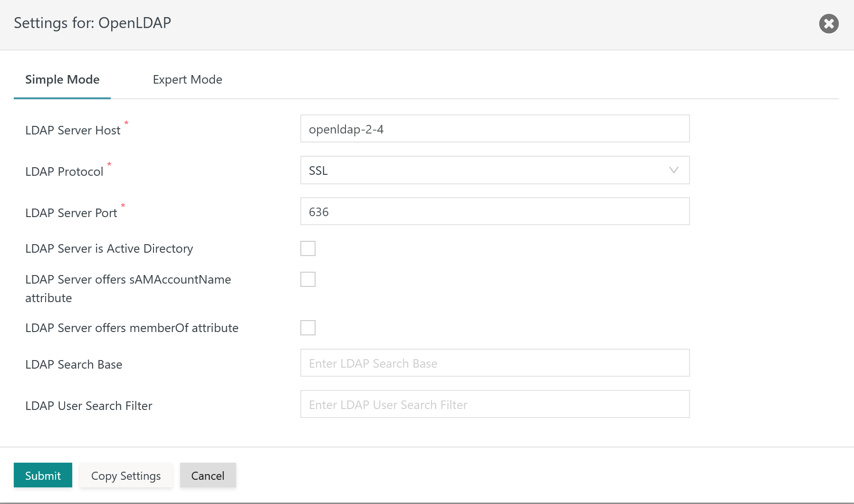Image resolution: width=854 pixels, height=504 pixels.
Task: Click the 'Settings for: OpenLDAP' title
Action: [x=92, y=23]
